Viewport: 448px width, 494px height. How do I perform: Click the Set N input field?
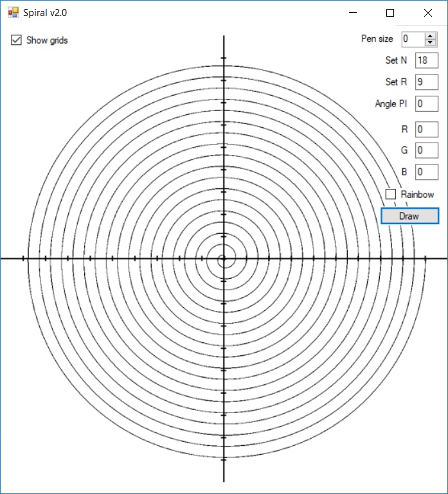coord(427,60)
